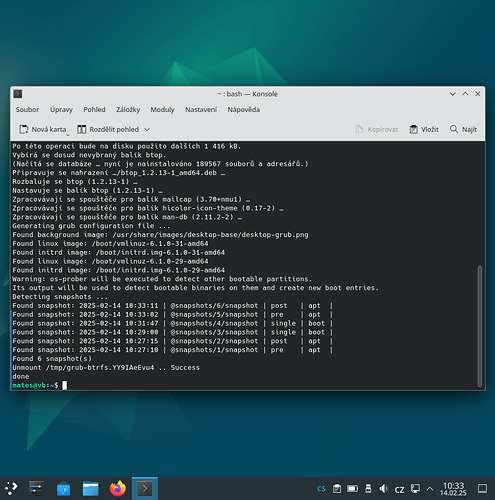Click the Show Desktop button in the panel
495x500 pixels.
coord(482,489)
